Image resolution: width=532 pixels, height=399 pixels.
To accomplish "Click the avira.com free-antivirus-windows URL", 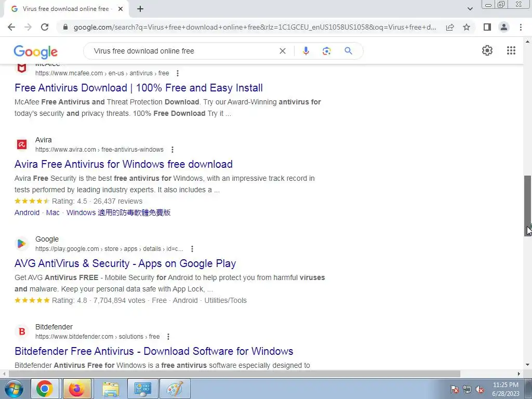I will click(99, 149).
